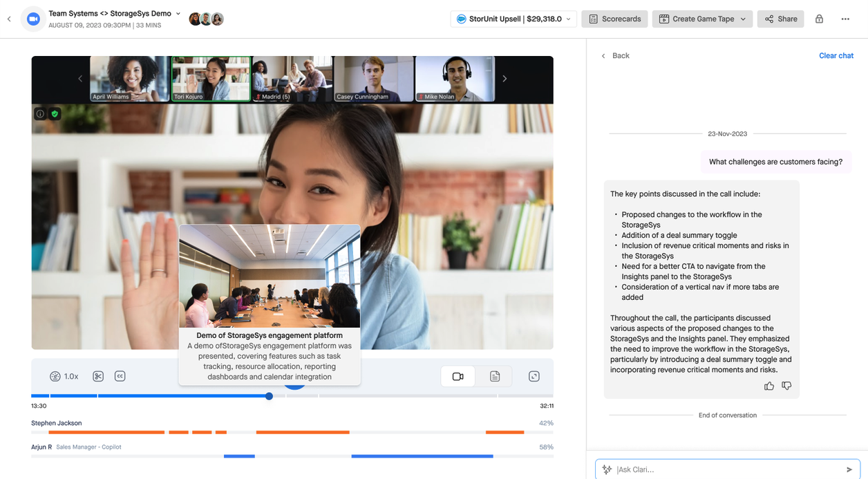
Task: Switch to transcript document view
Action: pos(495,376)
